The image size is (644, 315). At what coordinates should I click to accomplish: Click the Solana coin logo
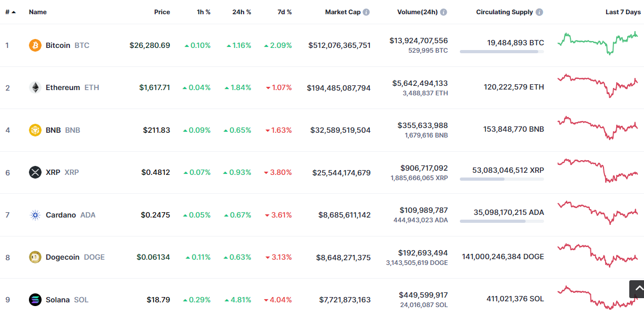click(x=35, y=300)
